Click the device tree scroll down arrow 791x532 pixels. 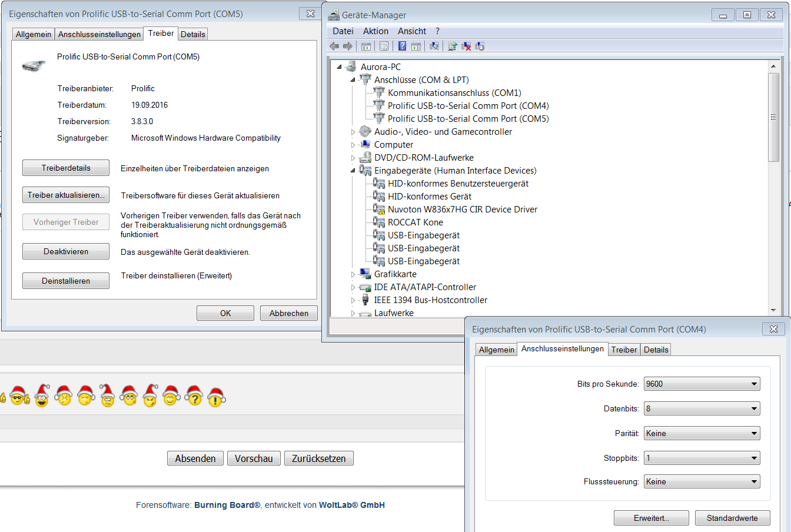[x=773, y=310]
